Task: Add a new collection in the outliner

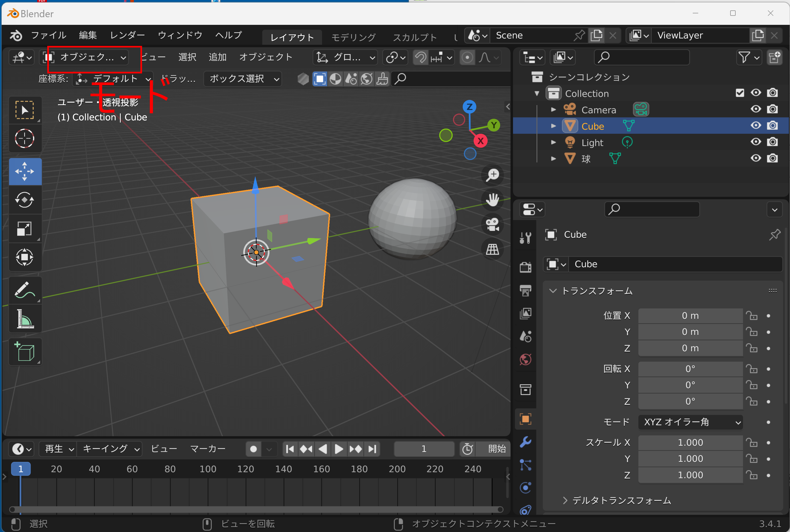Action: [774, 57]
